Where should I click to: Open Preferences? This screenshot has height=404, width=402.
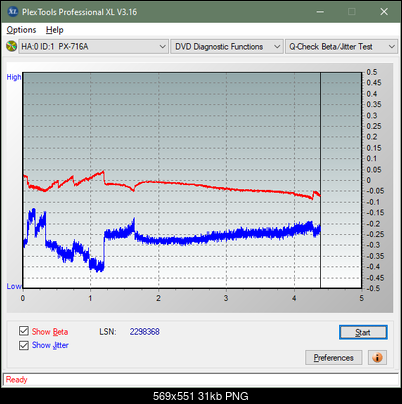coord(333,358)
